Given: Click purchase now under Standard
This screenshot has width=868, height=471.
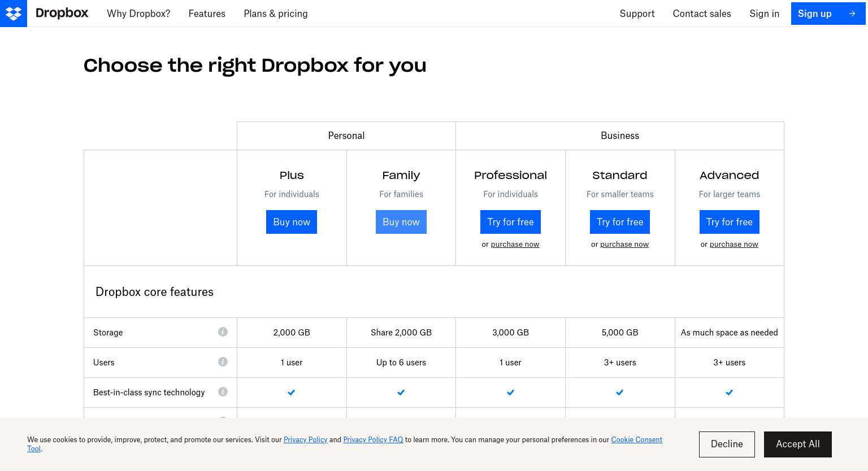Looking at the screenshot, I should 624,245.
